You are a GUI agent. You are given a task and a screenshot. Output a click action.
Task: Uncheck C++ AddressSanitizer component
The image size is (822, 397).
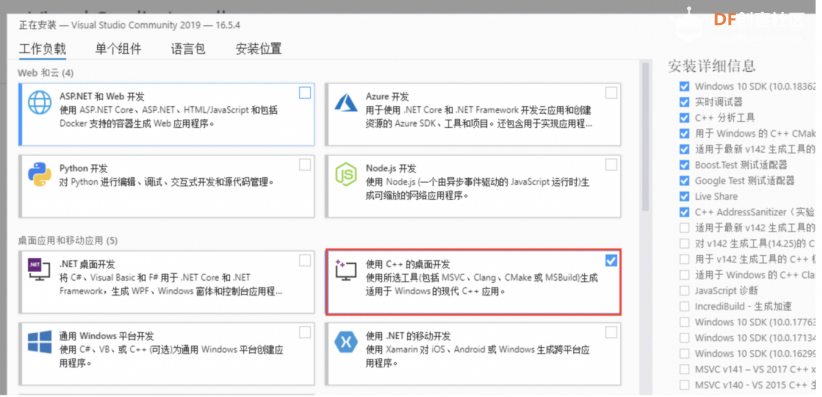[684, 212]
